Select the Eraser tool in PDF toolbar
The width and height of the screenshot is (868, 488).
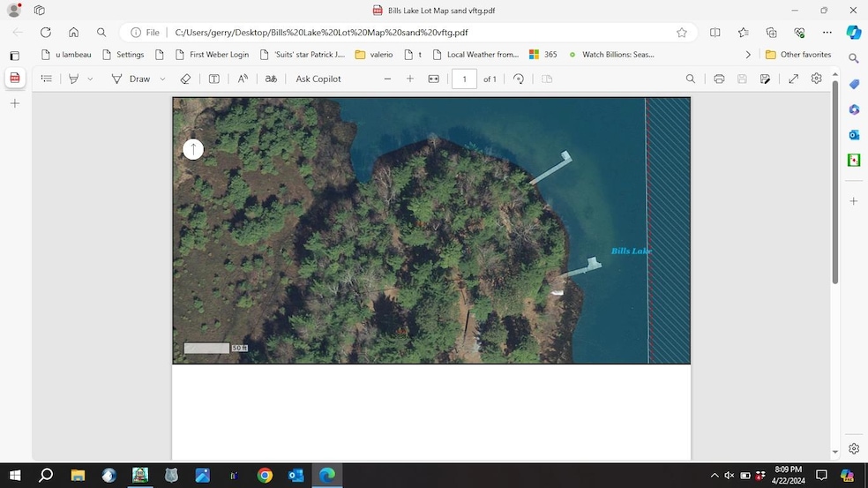(x=185, y=79)
